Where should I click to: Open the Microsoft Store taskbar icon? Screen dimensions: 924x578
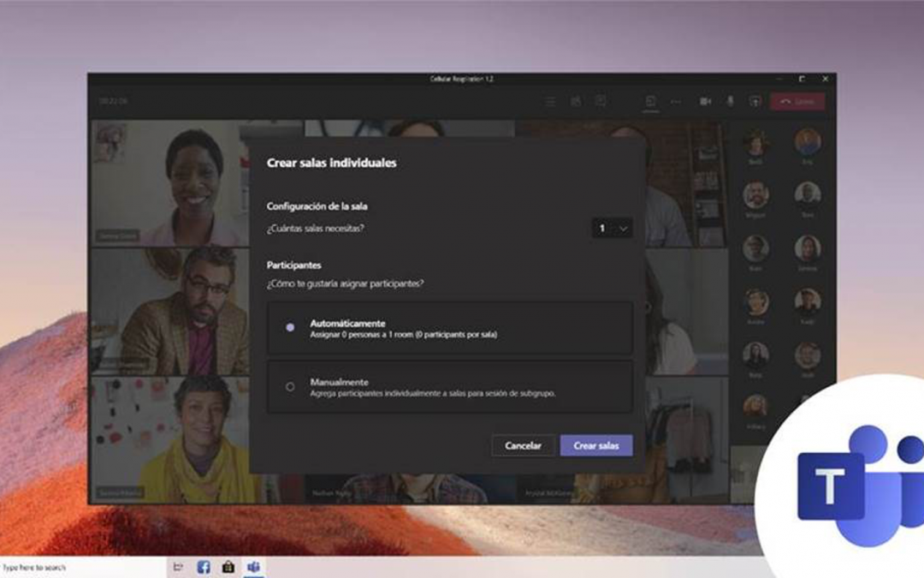[228, 568]
